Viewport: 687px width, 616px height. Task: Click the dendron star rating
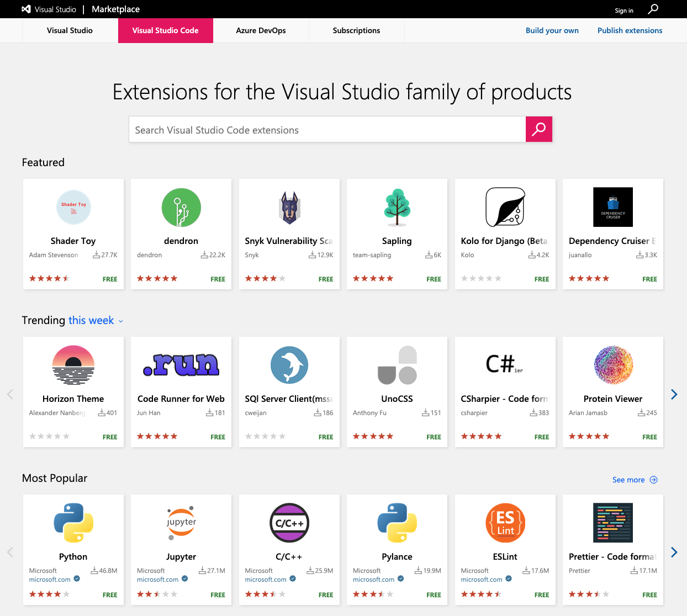click(x=157, y=278)
